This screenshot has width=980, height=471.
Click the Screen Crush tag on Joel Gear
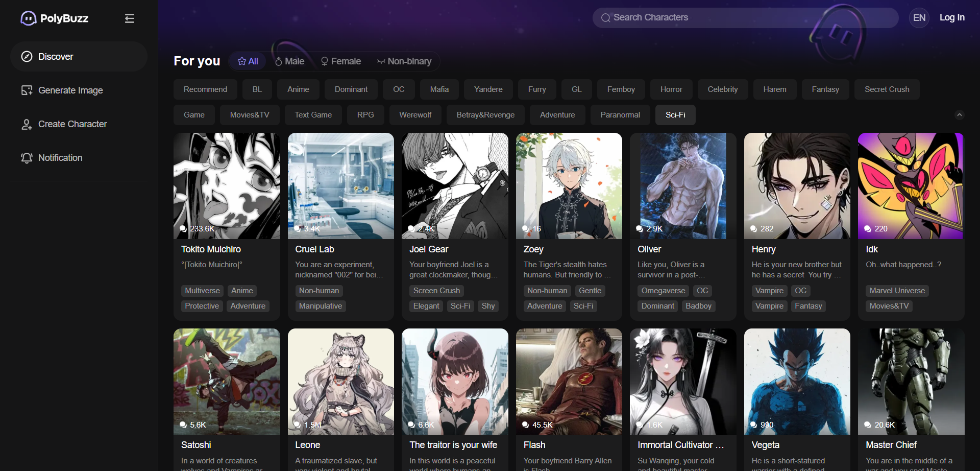[x=436, y=291]
